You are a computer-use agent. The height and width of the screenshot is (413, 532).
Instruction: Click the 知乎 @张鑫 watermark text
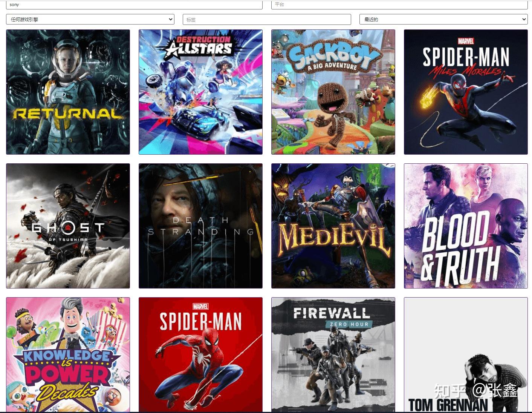[475, 390]
